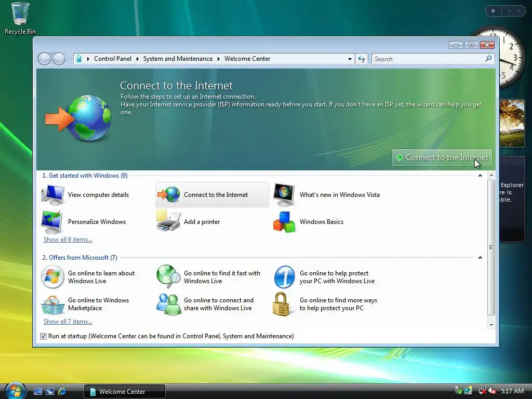
Task: Open the Windows Basics colored blocks icon
Action: click(x=284, y=222)
